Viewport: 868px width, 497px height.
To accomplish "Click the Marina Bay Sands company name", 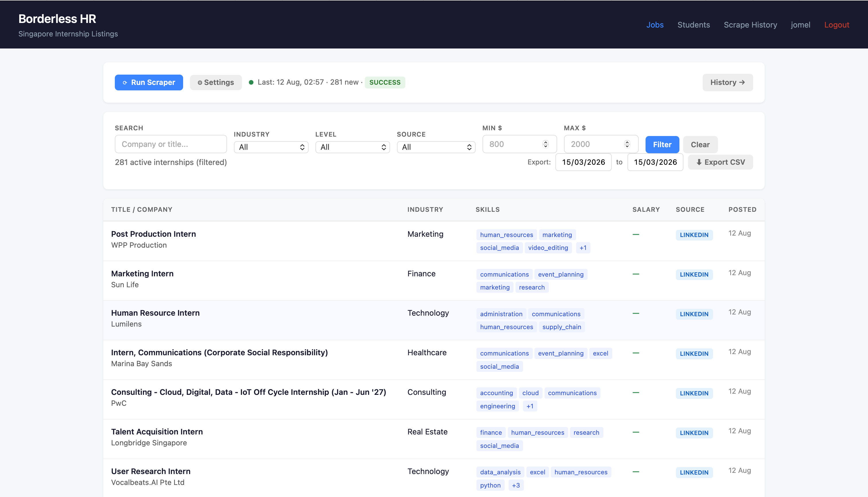I will (x=142, y=364).
